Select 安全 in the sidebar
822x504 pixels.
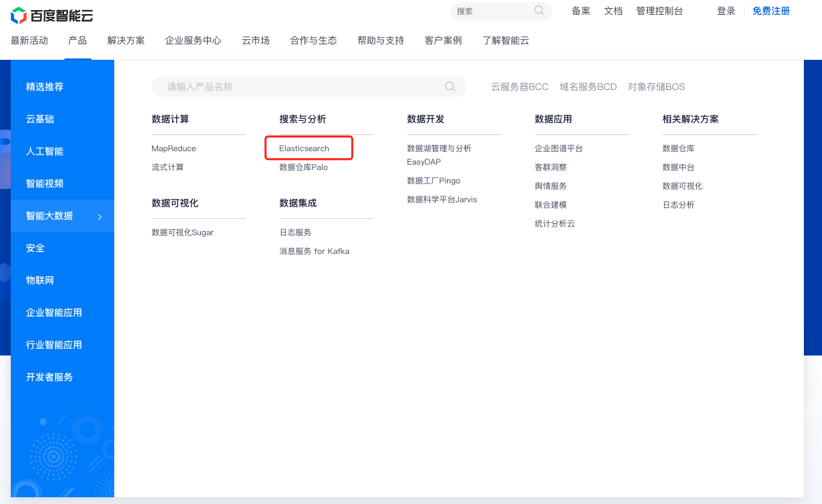tap(63, 248)
